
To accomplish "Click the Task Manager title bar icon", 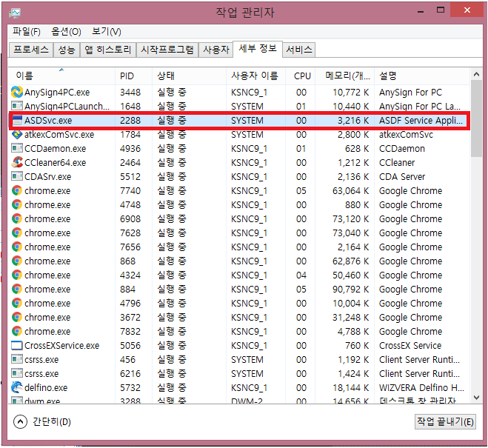I will (15, 13).
